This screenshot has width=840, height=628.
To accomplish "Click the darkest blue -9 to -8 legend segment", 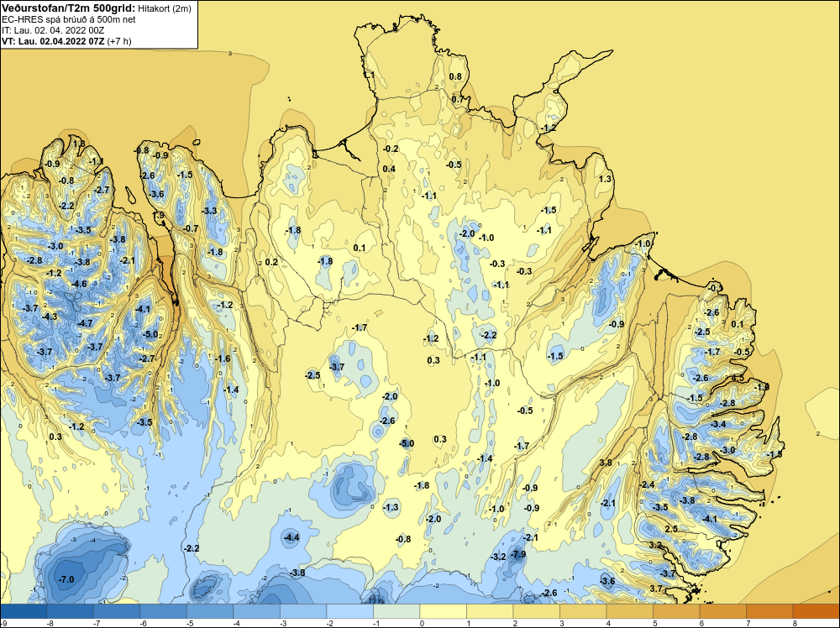I will click(x=24, y=611).
